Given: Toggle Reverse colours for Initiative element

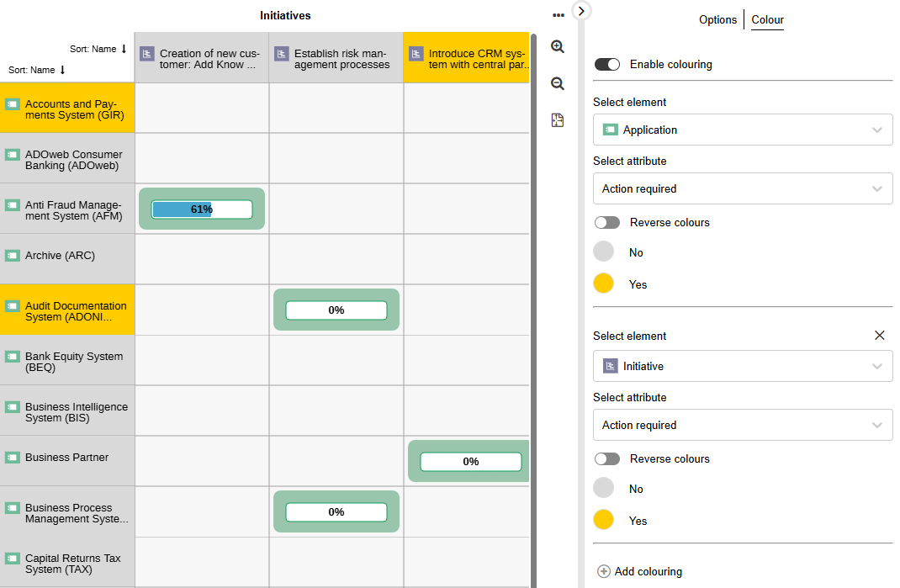Looking at the screenshot, I should click(607, 459).
